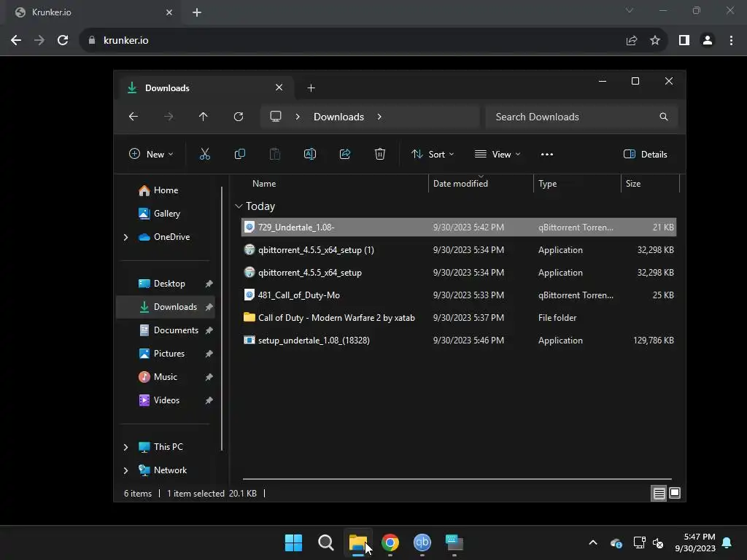Click the Share icon in Explorer toolbar
The width and height of the screenshot is (747, 560).
click(345, 154)
